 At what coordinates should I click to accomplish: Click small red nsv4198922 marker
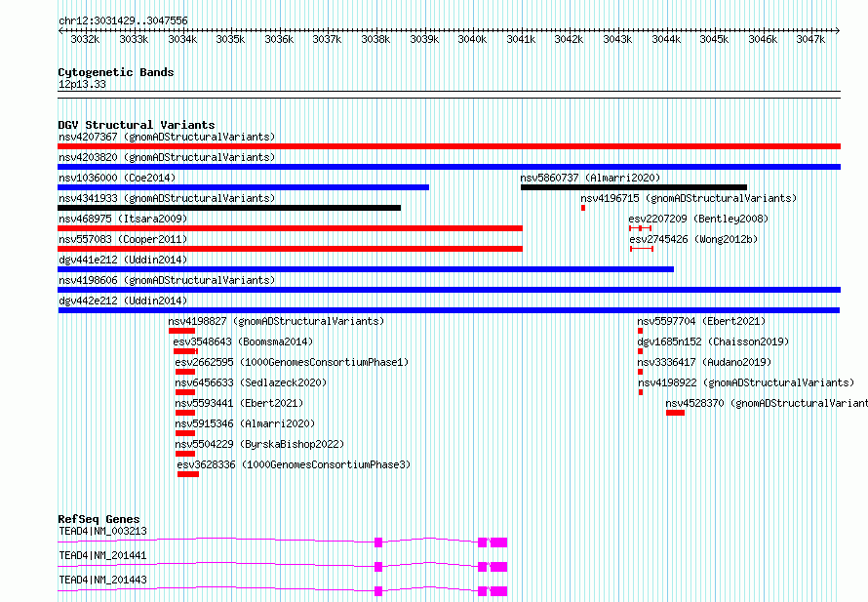click(x=641, y=392)
